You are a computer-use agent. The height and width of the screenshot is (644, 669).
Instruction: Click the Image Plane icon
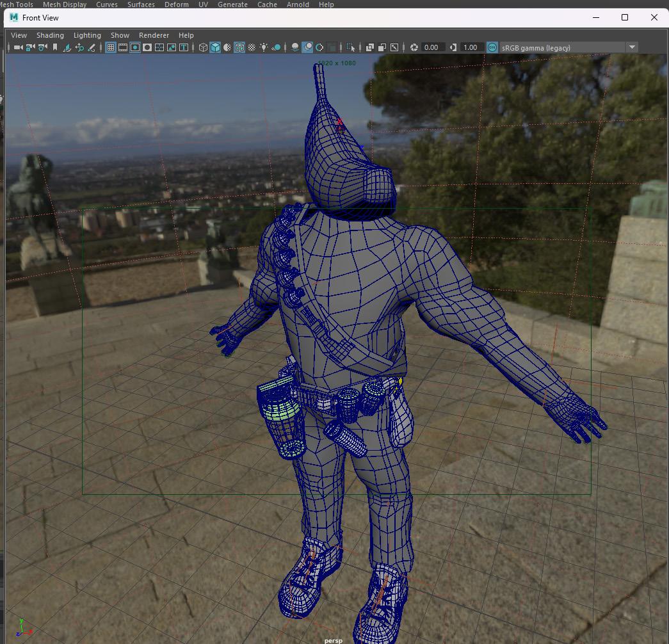coord(67,47)
